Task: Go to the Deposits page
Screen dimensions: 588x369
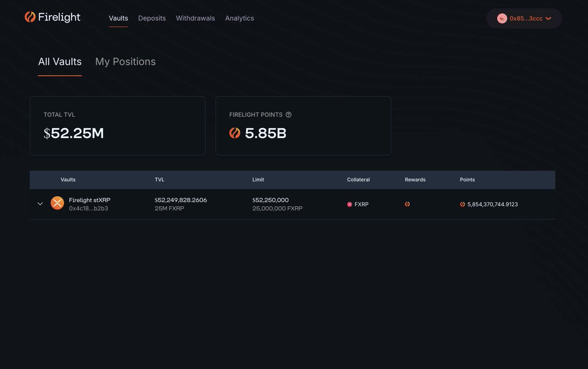Action: tap(152, 18)
